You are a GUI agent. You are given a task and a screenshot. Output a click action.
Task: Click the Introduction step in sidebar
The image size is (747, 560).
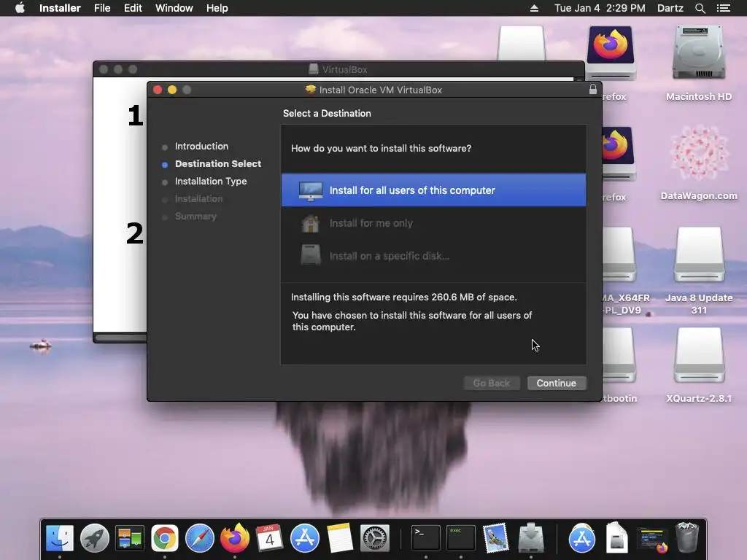(x=201, y=146)
